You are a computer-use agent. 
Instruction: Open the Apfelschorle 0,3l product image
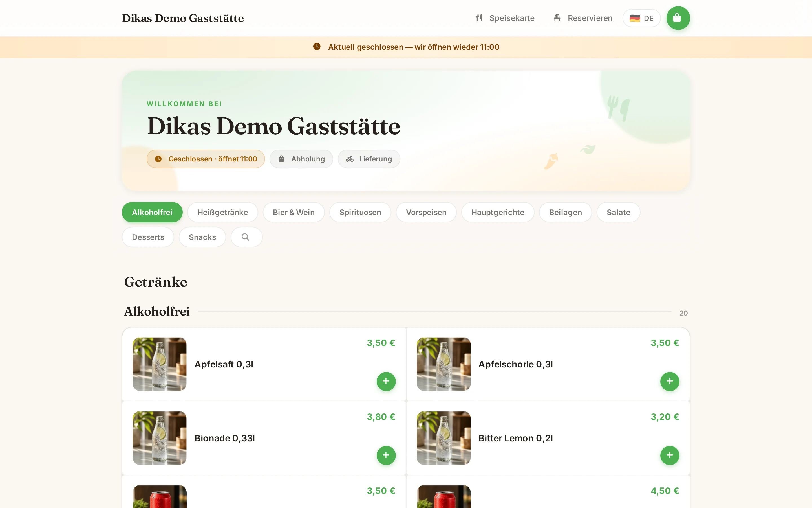point(443,364)
